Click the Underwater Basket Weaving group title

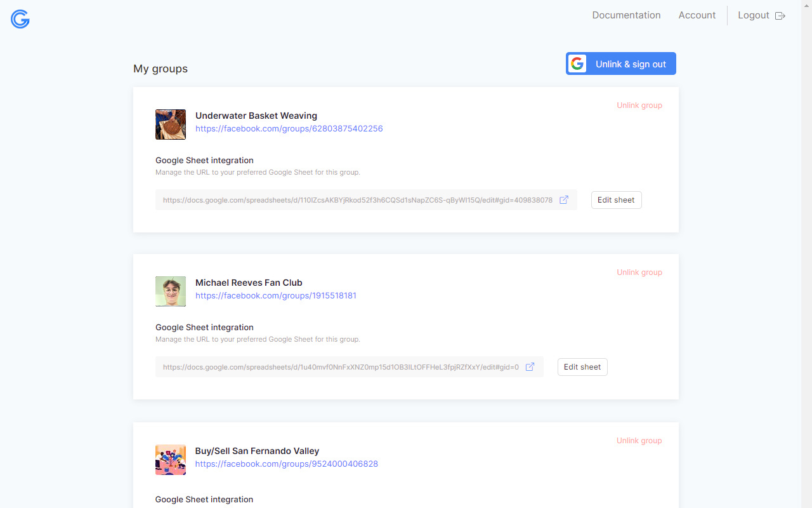pyautogui.click(x=256, y=116)
